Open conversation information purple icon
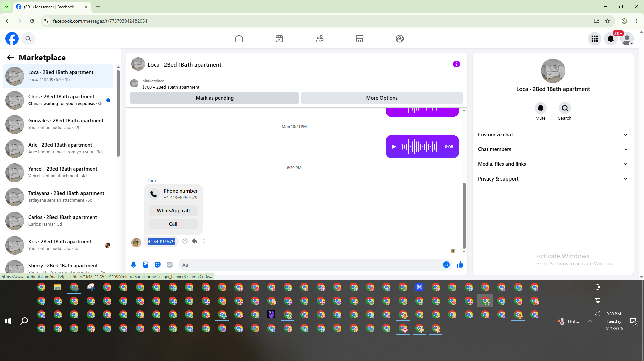Screen dimensions: 644x361 [x=457, y=64]
